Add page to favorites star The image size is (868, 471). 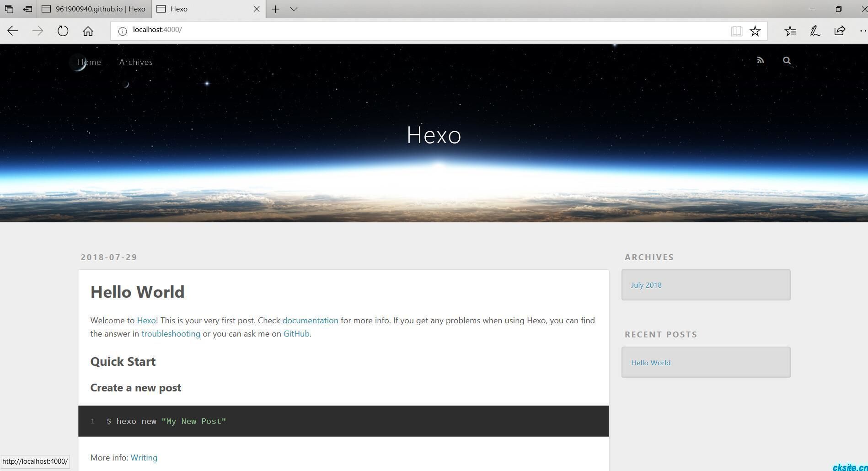click(x=755, y=31)
